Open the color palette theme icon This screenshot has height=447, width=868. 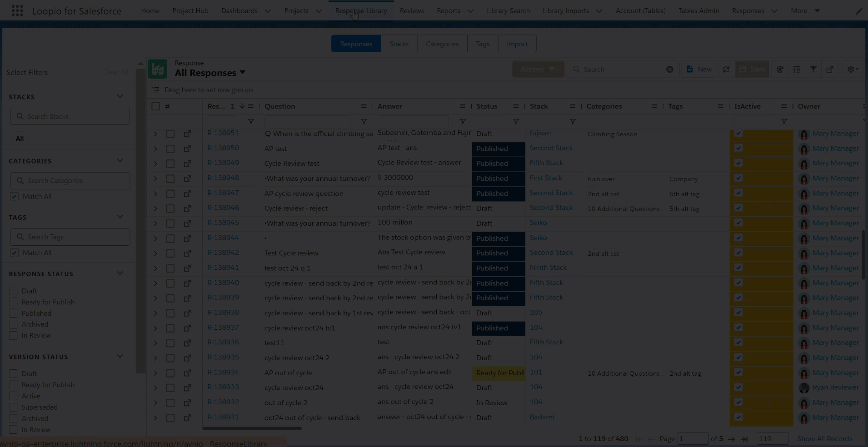(780, 70)
